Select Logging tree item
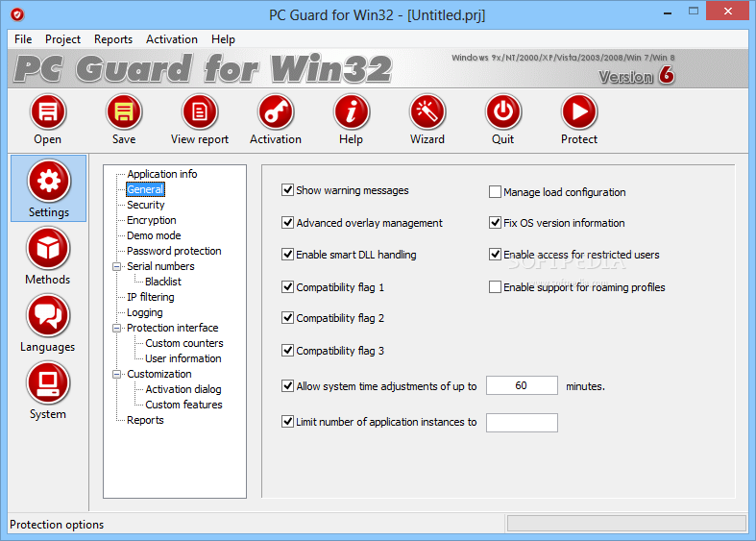 145,312
